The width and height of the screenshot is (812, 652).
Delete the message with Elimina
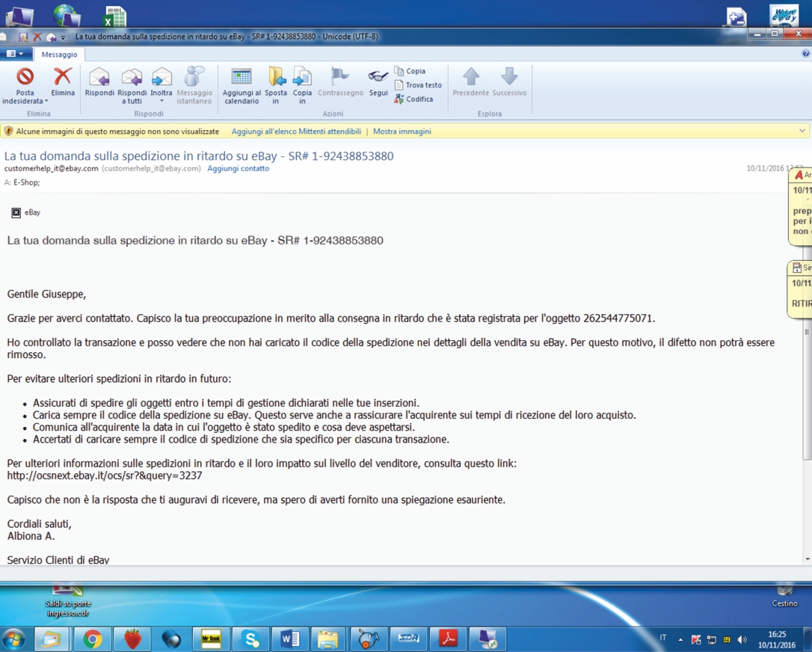coord(63,81)
